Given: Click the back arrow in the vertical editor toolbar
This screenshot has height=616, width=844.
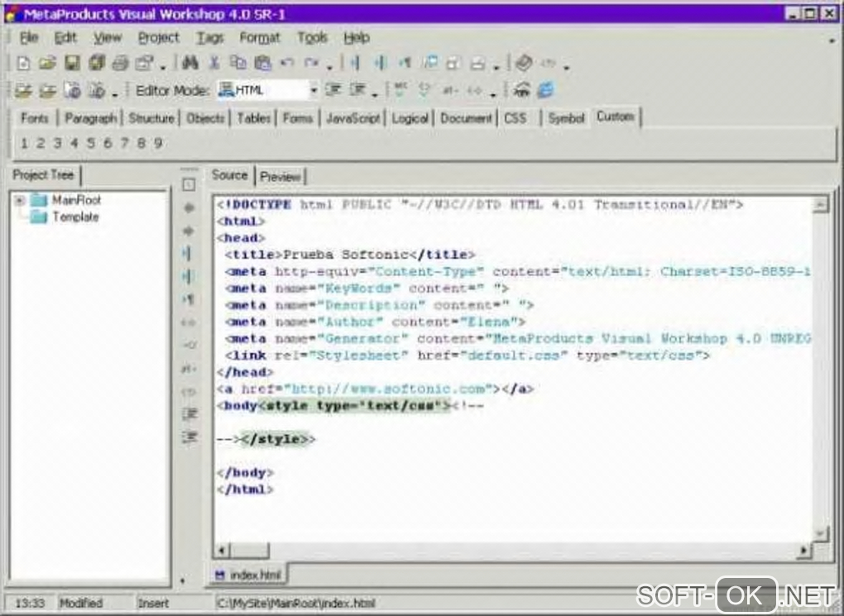Looking at the screenshot, I should 189,208.
